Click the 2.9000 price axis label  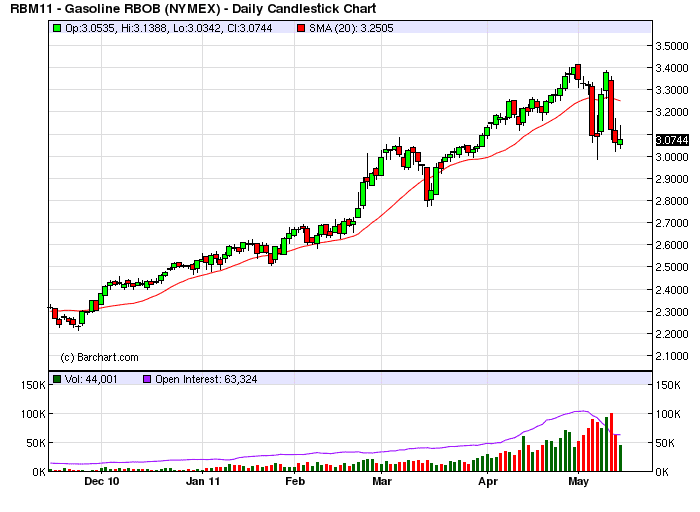672,179
